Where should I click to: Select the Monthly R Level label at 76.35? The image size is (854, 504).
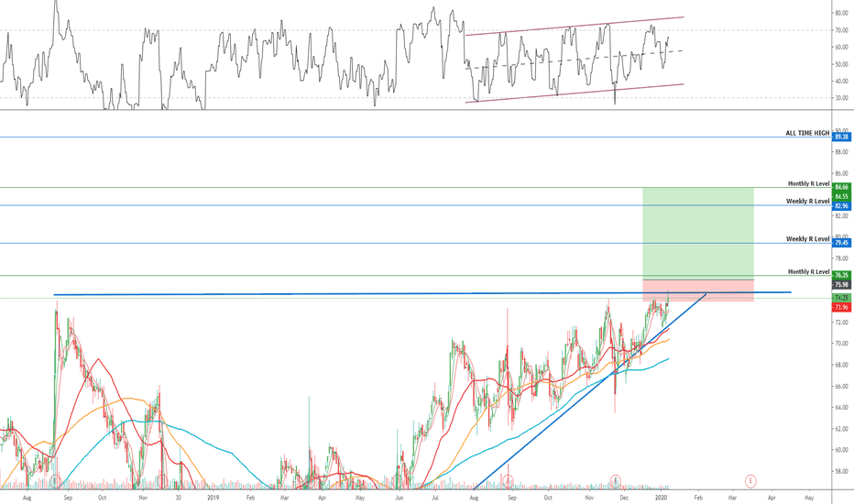tap(808, 271)
